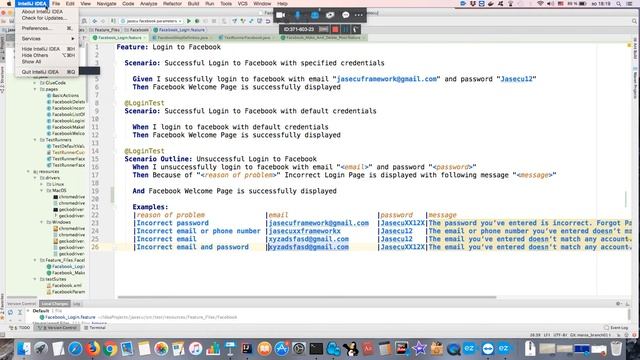Open the VCS menu
This screenshot has height=360, width=640.
(242, 4)
